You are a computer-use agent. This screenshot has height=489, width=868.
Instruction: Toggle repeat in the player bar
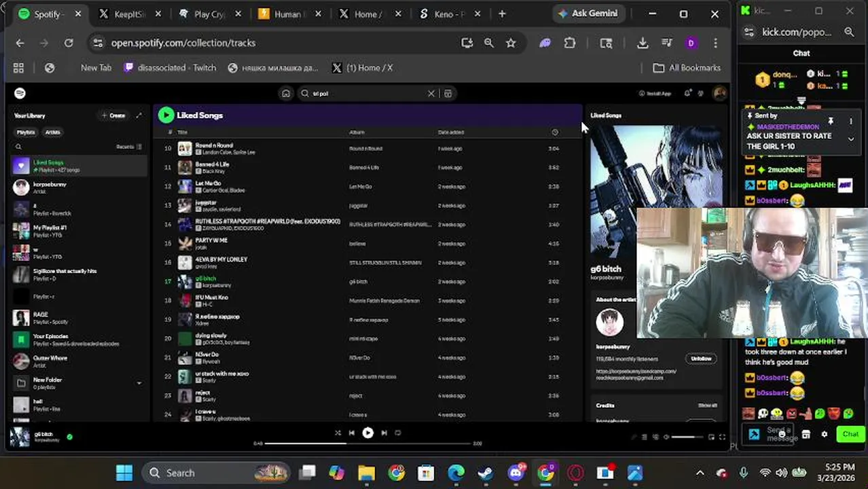pyautogui.click(x=398, y=433)
